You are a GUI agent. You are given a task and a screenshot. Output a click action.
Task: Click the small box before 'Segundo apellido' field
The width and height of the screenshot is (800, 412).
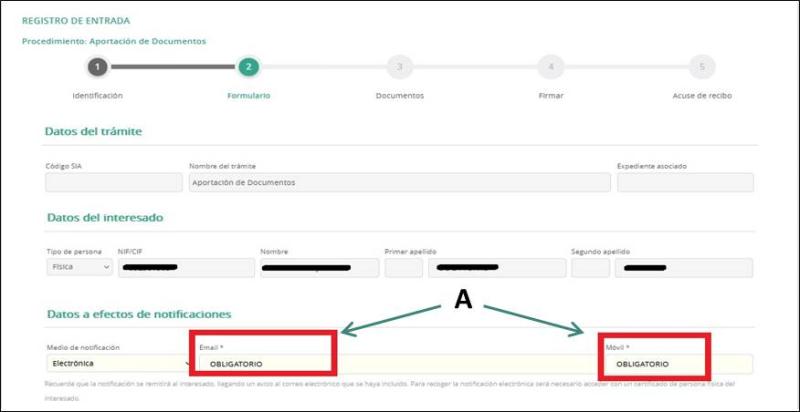click(590, 268)
